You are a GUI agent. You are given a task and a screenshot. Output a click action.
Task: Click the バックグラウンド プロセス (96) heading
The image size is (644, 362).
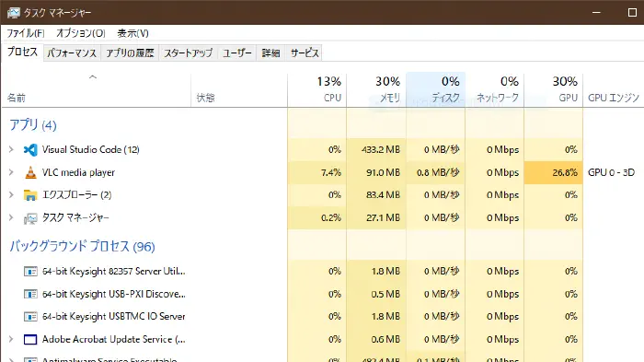pos(82,247)
